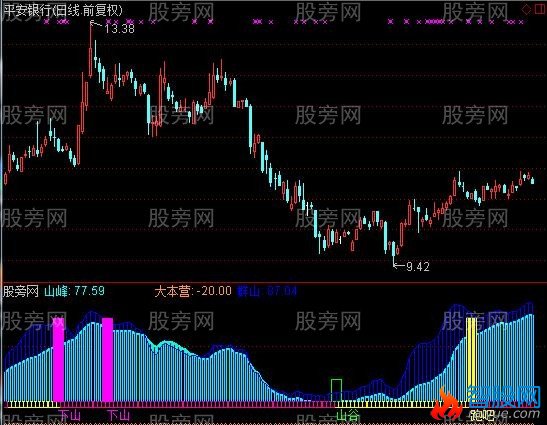
Task: Select the 山峰: 77.59 indicator value
Action: (74, 291)
